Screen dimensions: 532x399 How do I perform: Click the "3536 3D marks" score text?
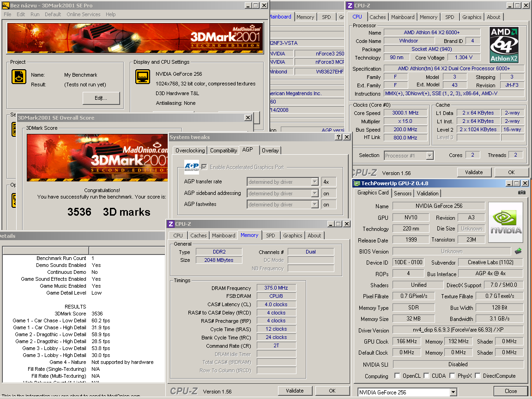tap(109, 212)
